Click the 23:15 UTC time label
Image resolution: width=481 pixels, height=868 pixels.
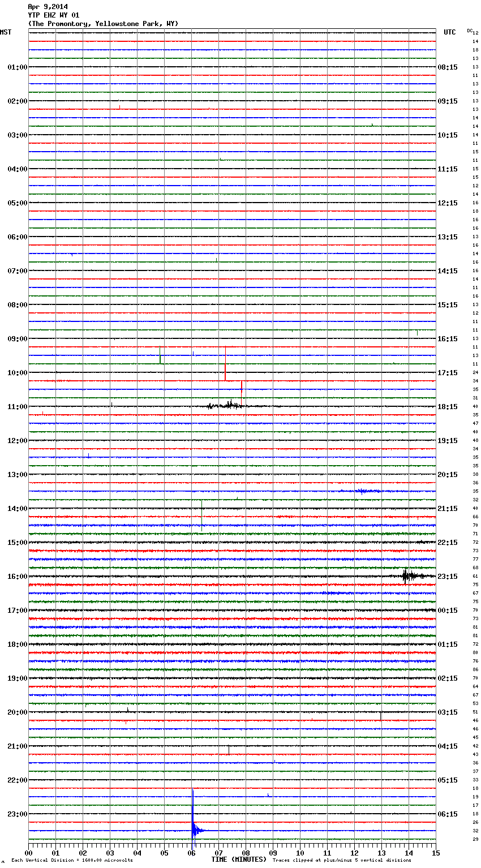tap(448, 577)
